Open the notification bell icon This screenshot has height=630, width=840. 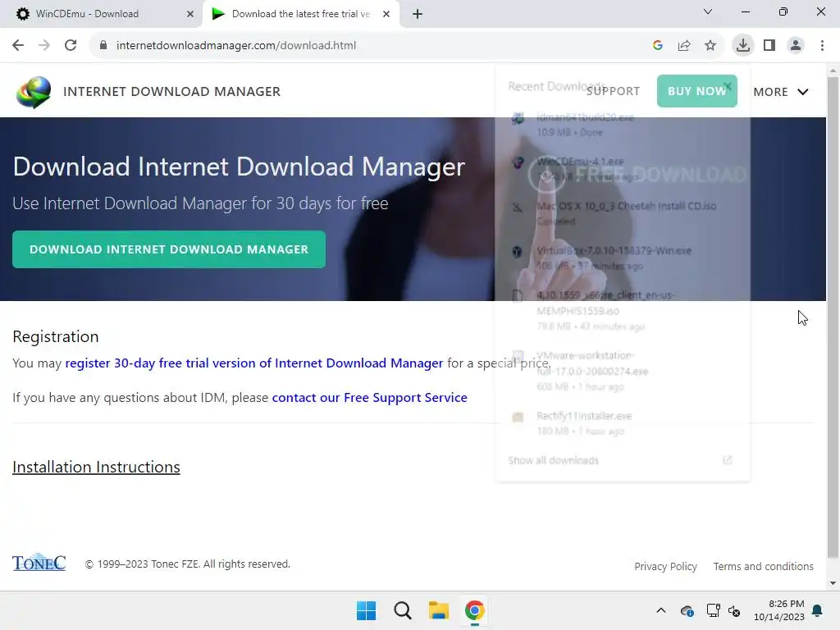tap(818, 610)
